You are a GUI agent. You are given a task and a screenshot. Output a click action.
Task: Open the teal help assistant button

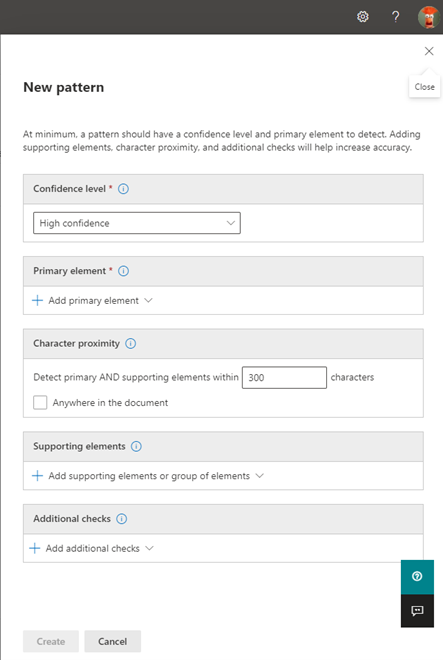click(417, 577)
